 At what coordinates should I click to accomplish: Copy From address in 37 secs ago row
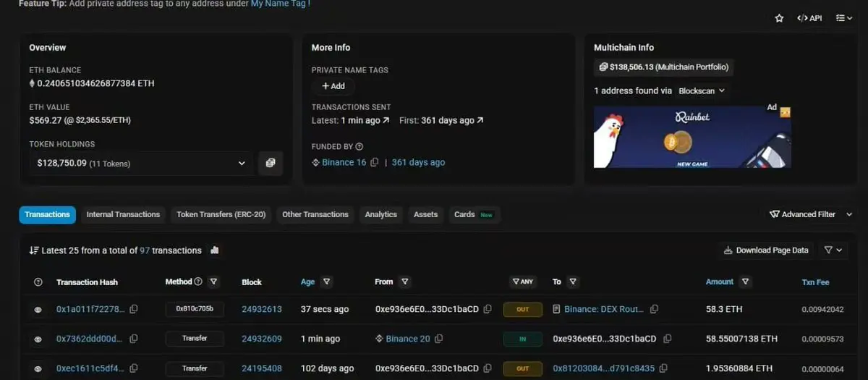coord(488,309)
